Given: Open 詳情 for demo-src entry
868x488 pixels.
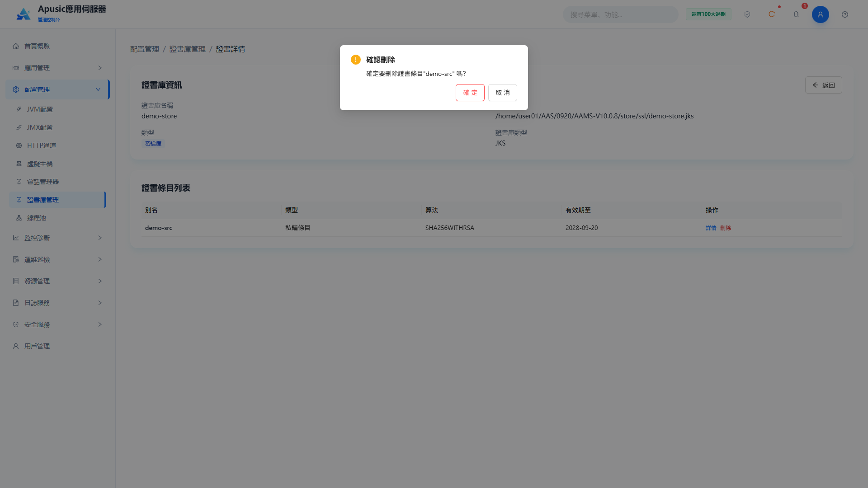Looking at the screenshot, I should (711, 228).
